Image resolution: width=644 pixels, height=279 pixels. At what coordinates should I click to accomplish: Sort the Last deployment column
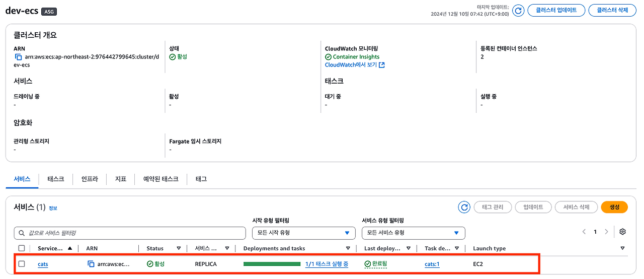[x=409, y=248]
